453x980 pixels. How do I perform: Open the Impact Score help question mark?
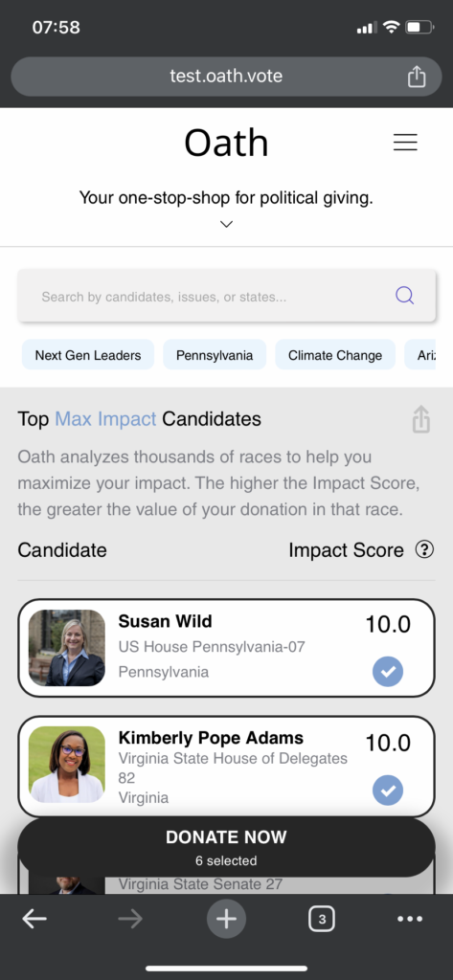[424, 550]
